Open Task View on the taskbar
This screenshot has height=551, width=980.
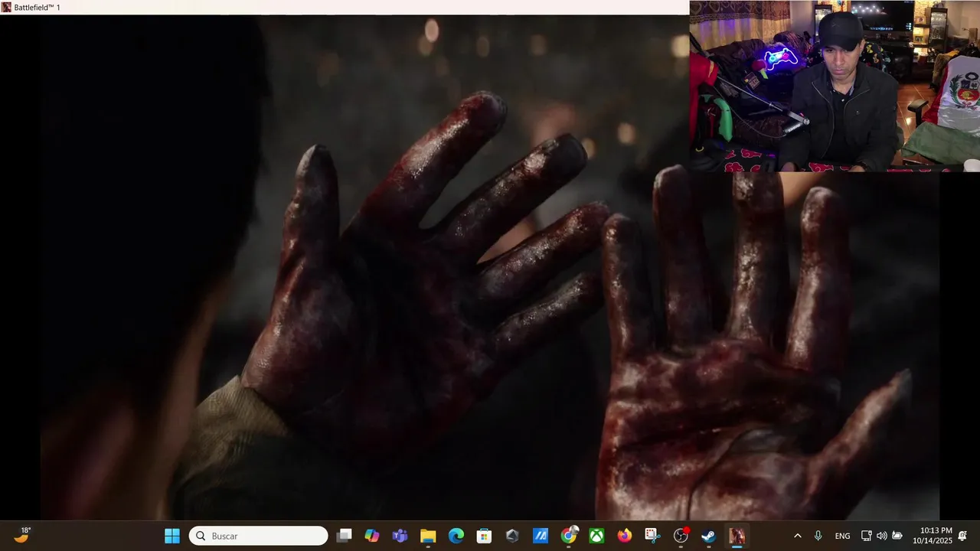tap(345, 536)
